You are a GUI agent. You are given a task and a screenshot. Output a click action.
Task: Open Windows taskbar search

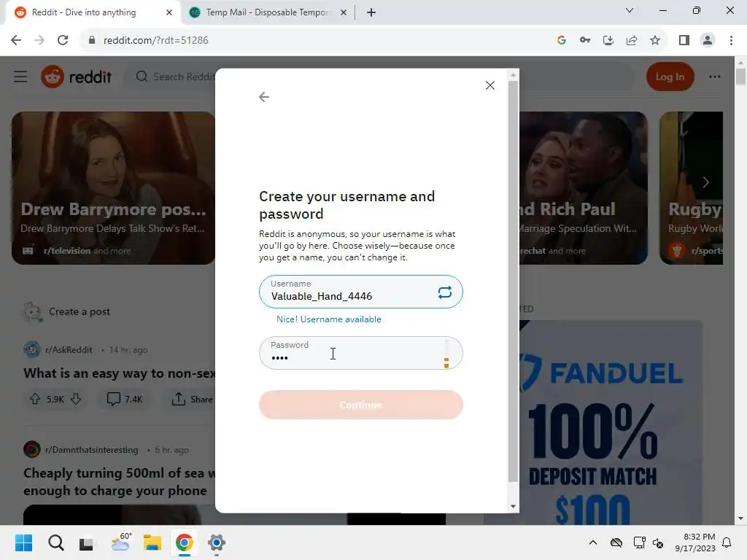[x=55, y=542]
